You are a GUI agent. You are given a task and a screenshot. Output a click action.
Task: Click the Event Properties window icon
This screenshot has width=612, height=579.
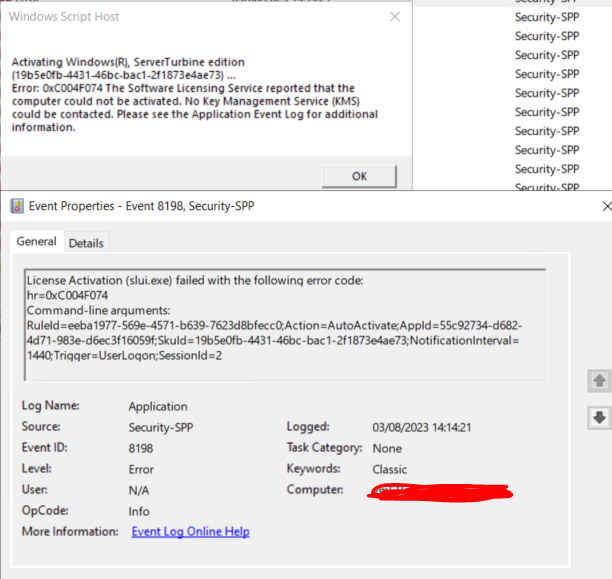(x=17, y=206)
